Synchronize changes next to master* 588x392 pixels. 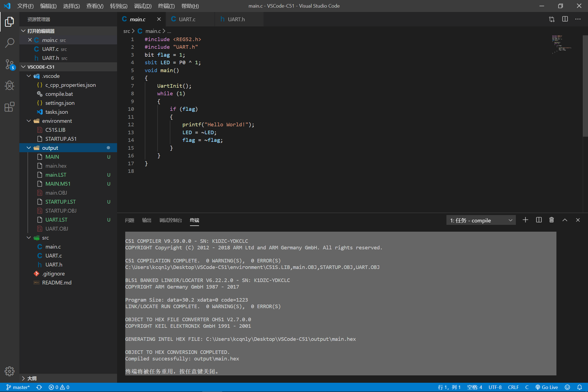point(39,387)
